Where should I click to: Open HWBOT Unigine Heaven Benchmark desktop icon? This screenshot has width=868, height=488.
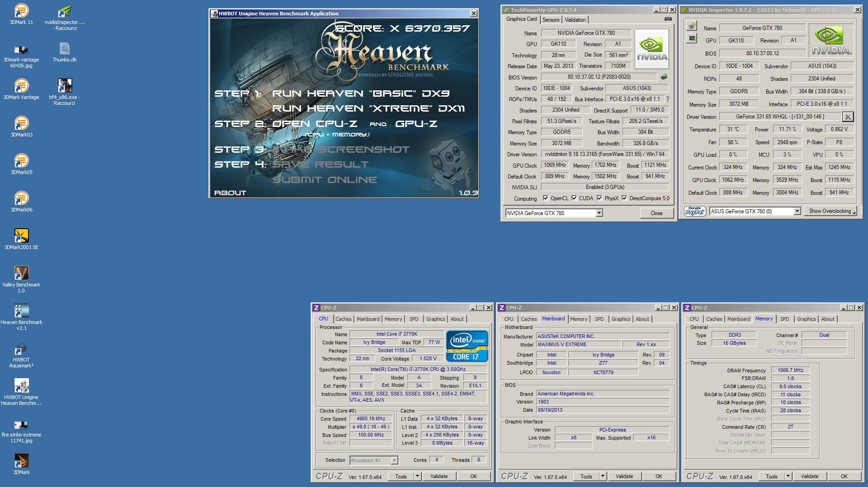21,391
